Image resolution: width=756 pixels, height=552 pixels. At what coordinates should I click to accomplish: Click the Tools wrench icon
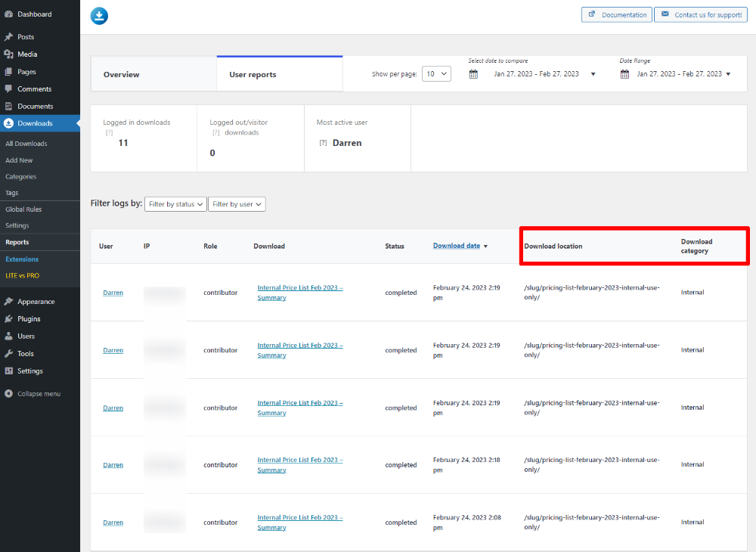tap(8, 353)
